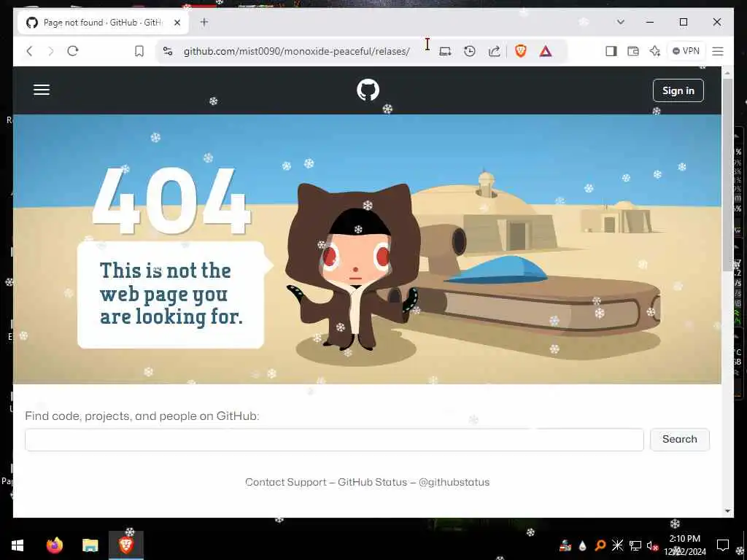
Task: Open the Windows Start menu
Action: [18, 545]
